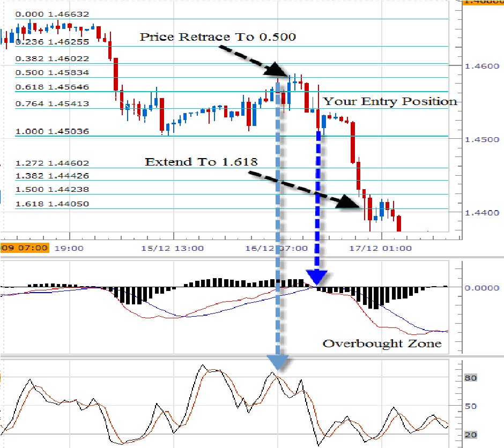This screenshot has width=504, height=448.
Task: Click the 17/12 01:00 time axis label
Action: [x=380, y=248]
